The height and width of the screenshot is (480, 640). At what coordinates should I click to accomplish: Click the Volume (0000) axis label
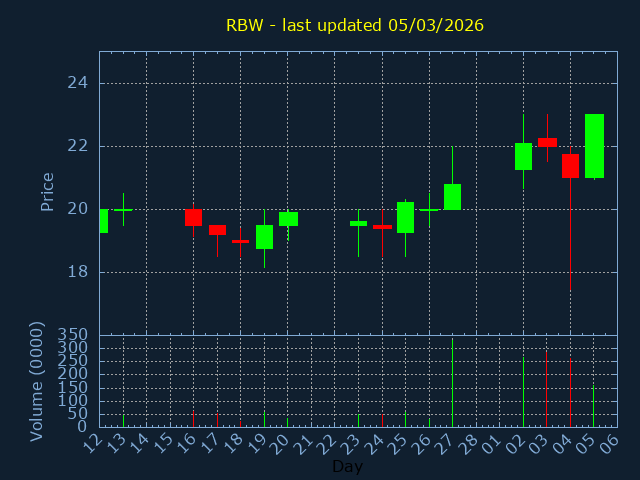(x=37, y=381)
